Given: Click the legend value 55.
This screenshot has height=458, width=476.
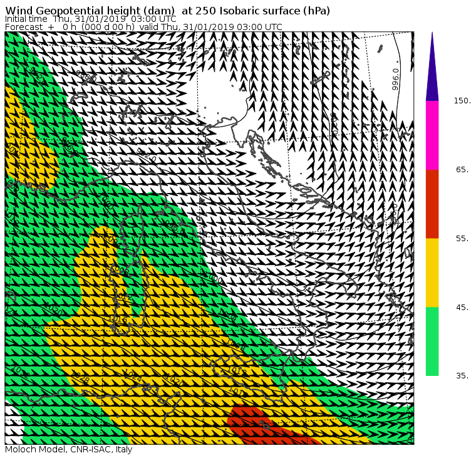Looking at the screenshot, I should pyautogui.click(x=462, y=239).
